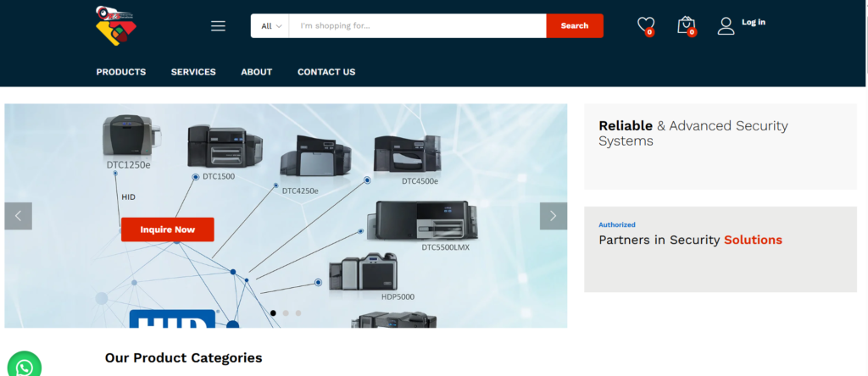
Task: Open the CONTACT US menu item
Action: coord(326,72)
